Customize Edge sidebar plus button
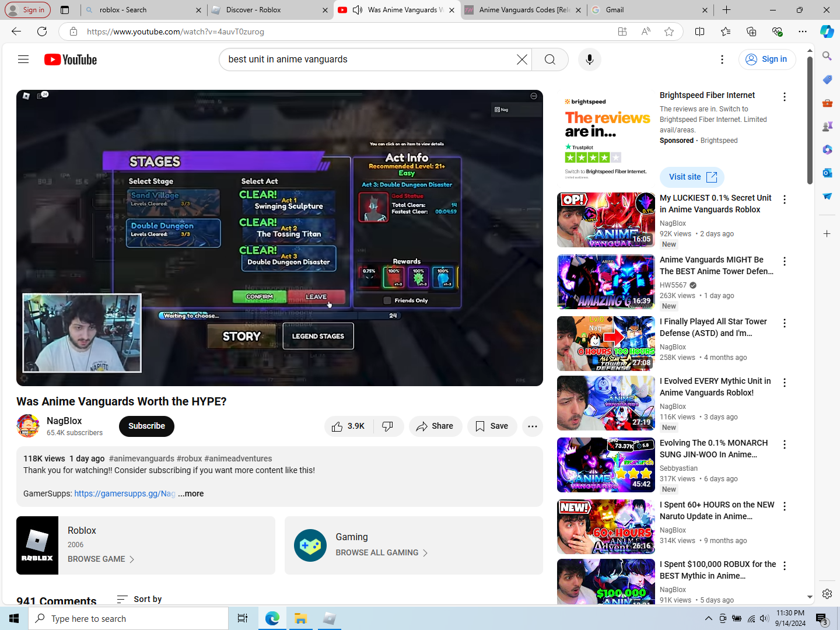This screenshot has height=630, width=840. point(827,234)
